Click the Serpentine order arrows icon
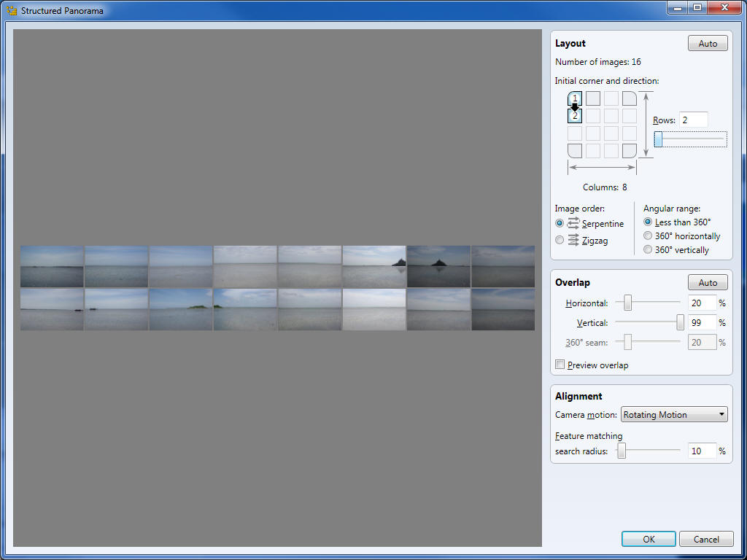 (x=573, y=224)
